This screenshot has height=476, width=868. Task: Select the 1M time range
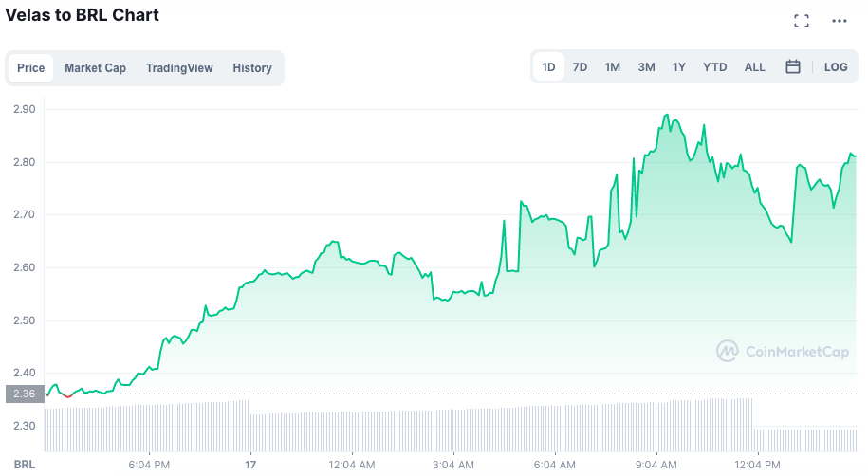click(612, 67)
